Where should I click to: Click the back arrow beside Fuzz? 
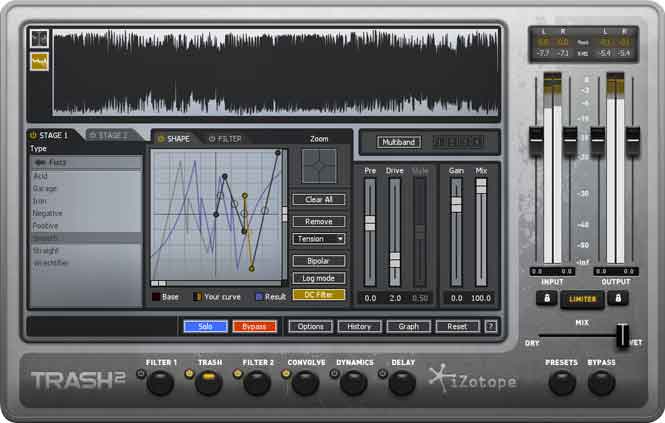pos(40,162)
